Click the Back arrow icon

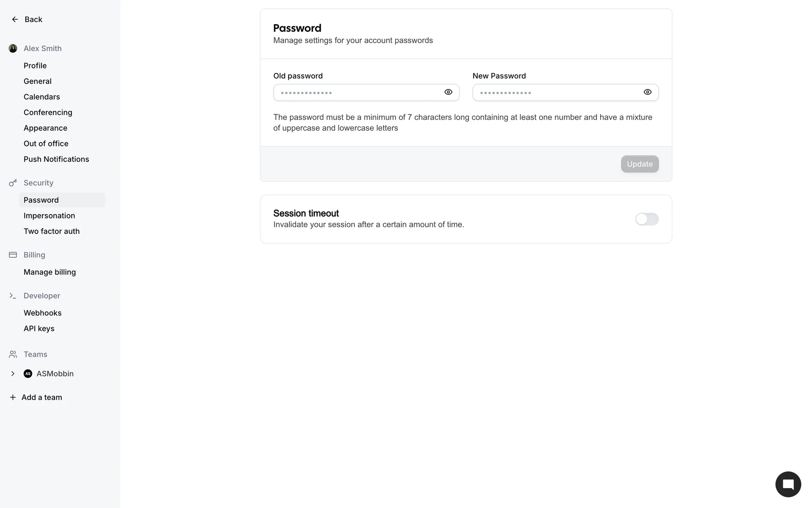[15, 19]
